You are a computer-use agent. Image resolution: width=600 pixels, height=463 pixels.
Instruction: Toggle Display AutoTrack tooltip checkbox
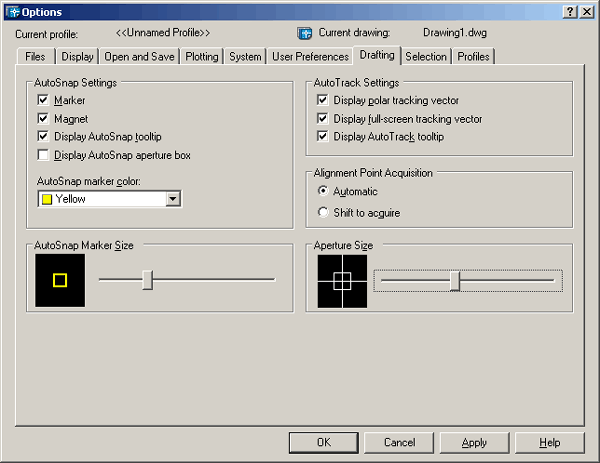[323, 136]
